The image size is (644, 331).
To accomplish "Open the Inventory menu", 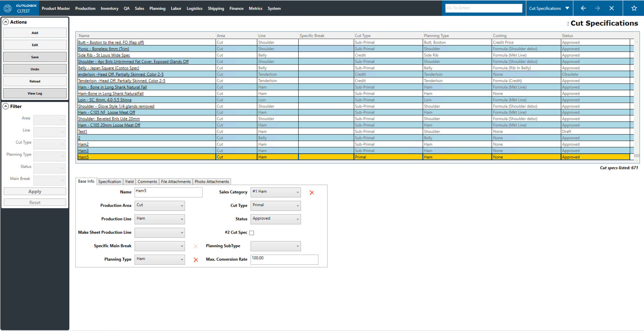I will (x=109, y=8).
